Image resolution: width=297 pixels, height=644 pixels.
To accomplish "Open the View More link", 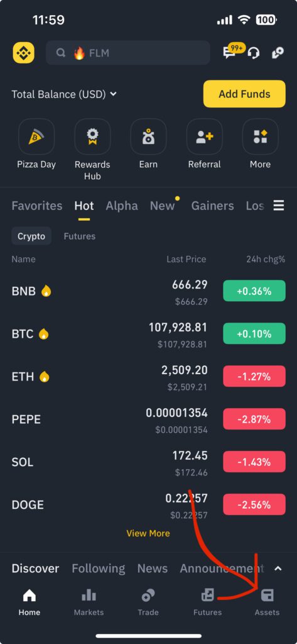I will tap(148, 533).
